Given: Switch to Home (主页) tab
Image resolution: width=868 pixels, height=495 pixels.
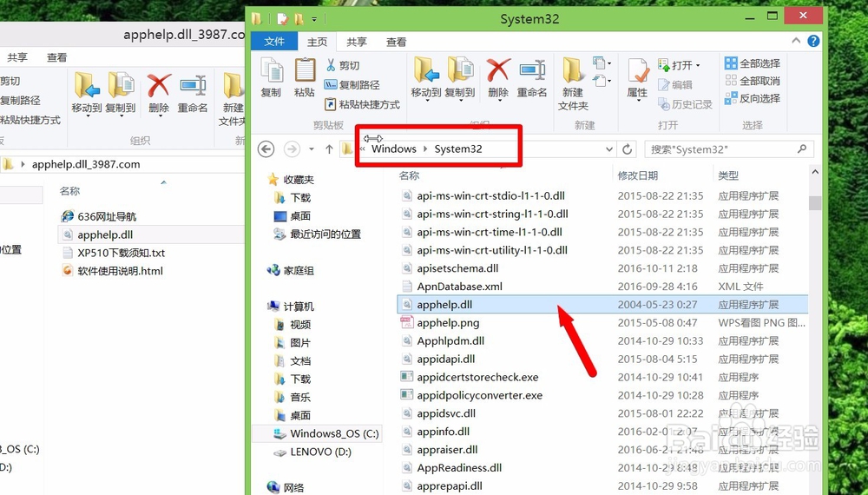Looking at the screenshot, I should [x=317, y=42].
